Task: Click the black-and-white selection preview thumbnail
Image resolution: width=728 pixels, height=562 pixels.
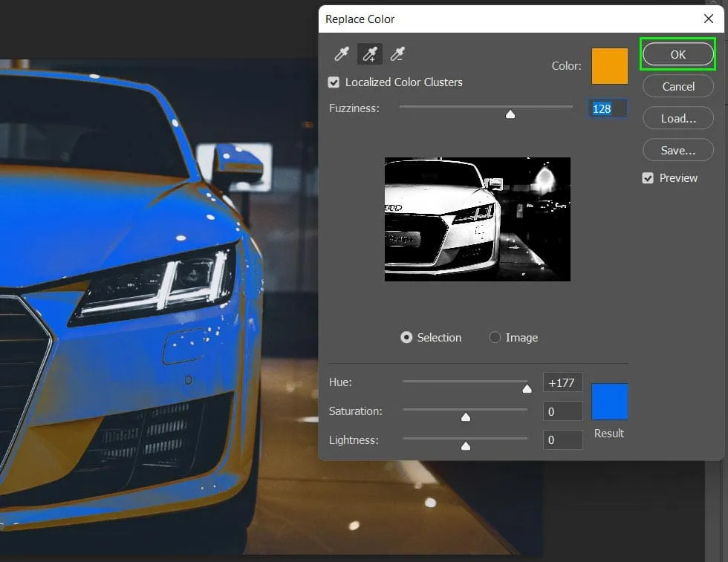Action: (x=477, y=219)
